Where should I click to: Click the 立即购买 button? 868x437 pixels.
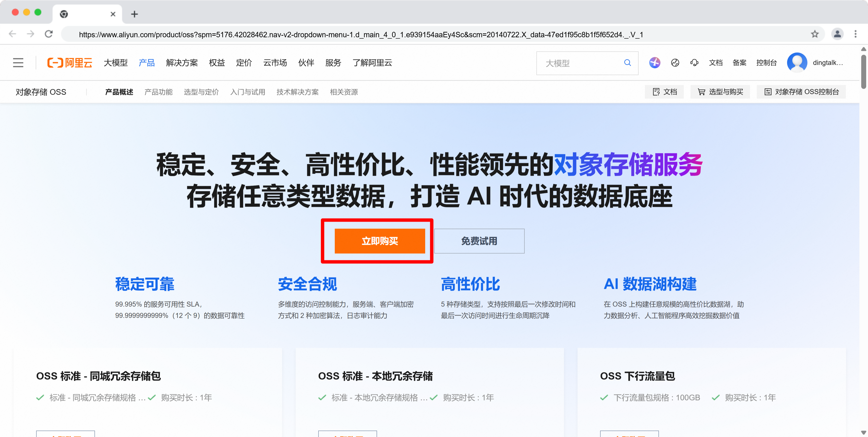click(x=380, y=241)
